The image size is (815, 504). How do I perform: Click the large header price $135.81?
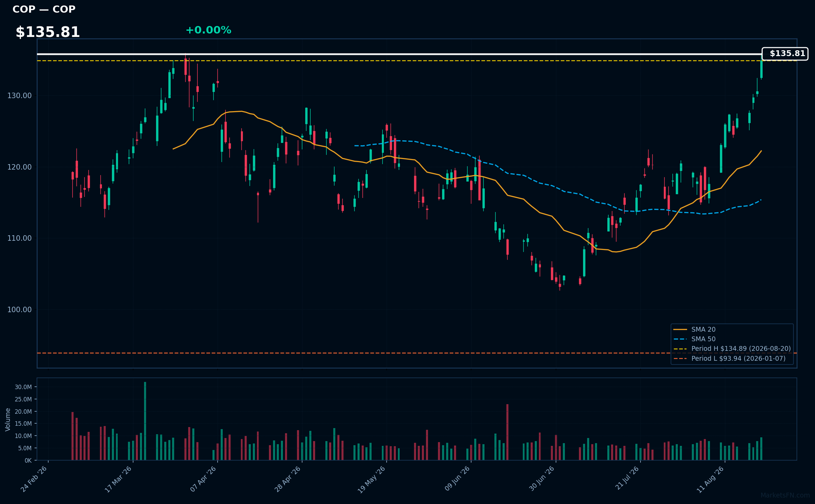click(x=48, y=32)
